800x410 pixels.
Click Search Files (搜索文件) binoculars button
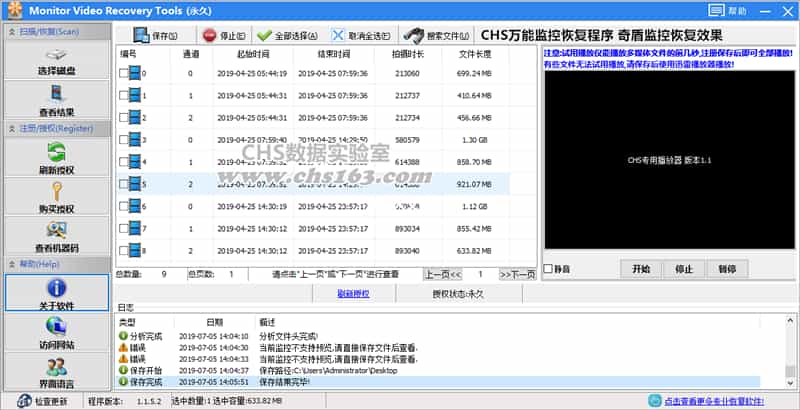tap(436, 36)
